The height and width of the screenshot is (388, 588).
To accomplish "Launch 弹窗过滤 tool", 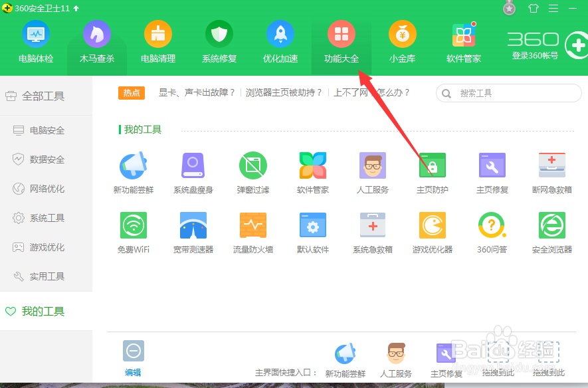I will [253, 173].
